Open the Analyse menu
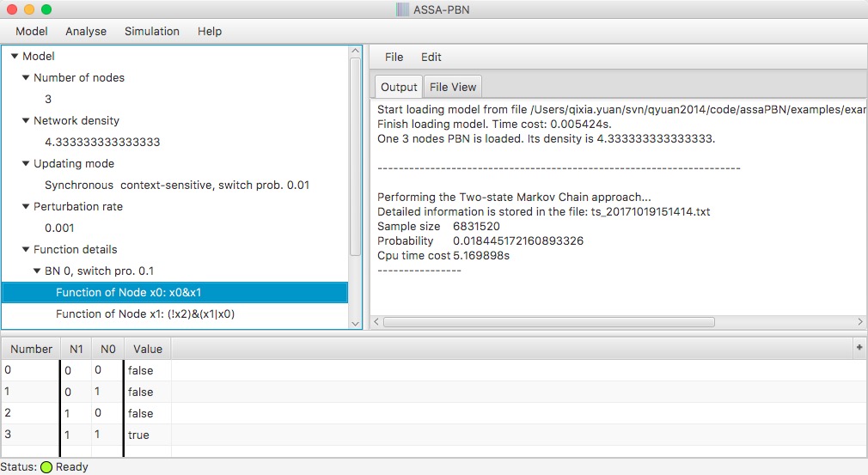868x475 pixels. [86, 31]
